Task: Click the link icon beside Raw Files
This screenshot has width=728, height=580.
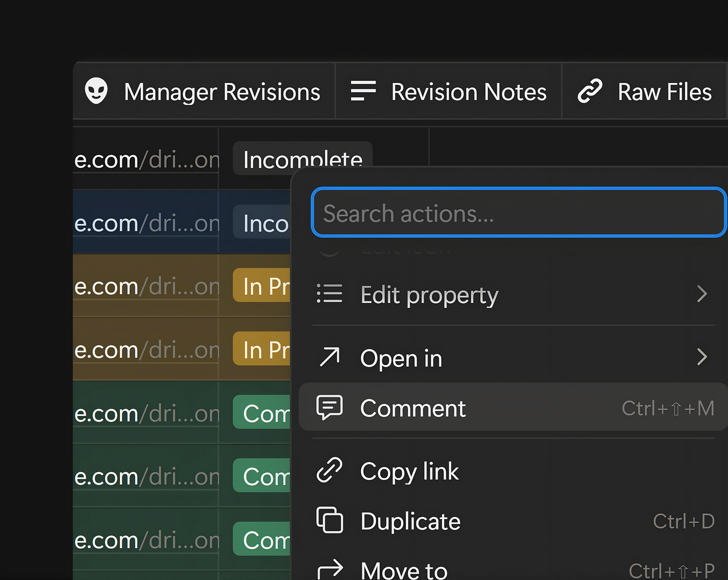Action: [590, 91]
